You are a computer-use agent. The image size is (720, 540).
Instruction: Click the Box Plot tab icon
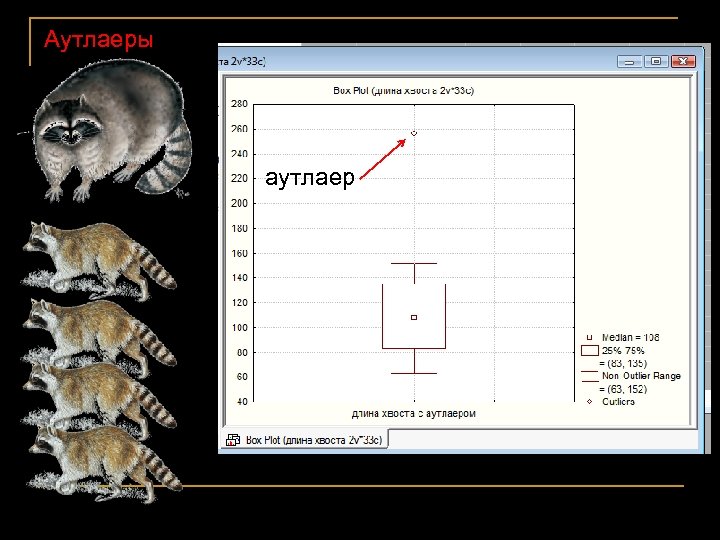pos(233,440)
